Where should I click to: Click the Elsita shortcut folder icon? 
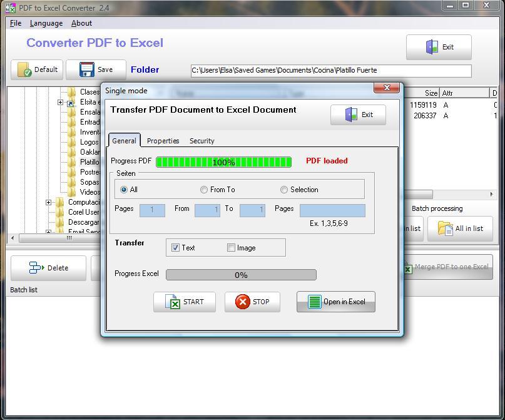(71, 102)
